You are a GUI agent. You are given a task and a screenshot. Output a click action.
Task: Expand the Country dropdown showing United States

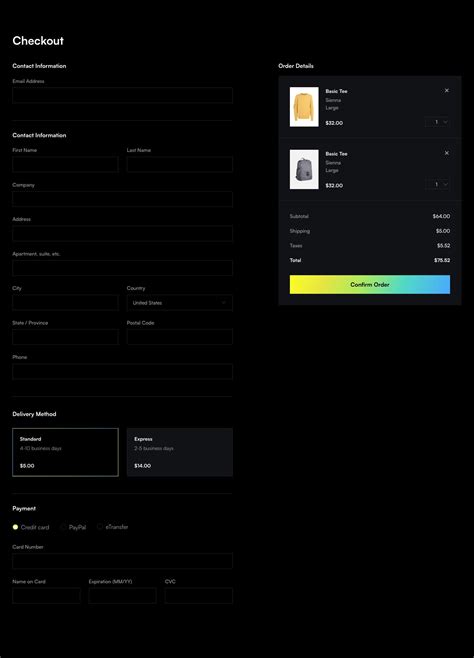[x=180, y=303]
